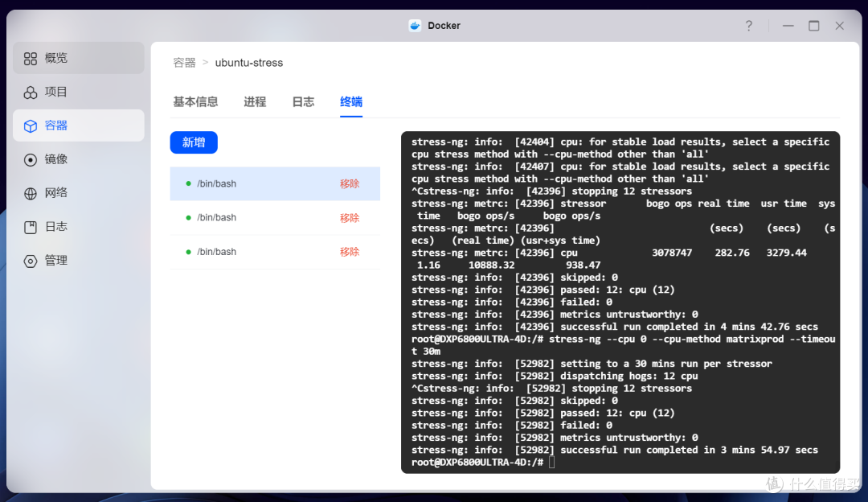Click the 管理 management gear icon

tap(31, 261)
